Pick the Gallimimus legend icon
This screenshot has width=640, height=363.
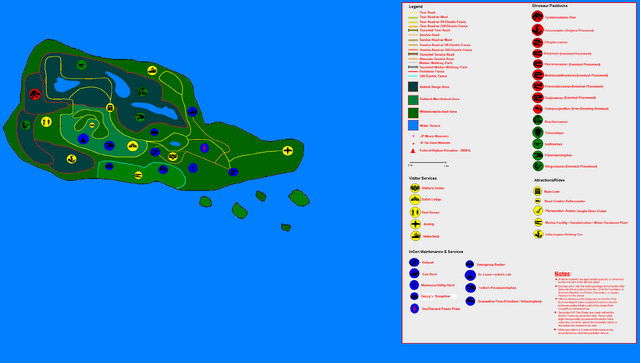538,144
